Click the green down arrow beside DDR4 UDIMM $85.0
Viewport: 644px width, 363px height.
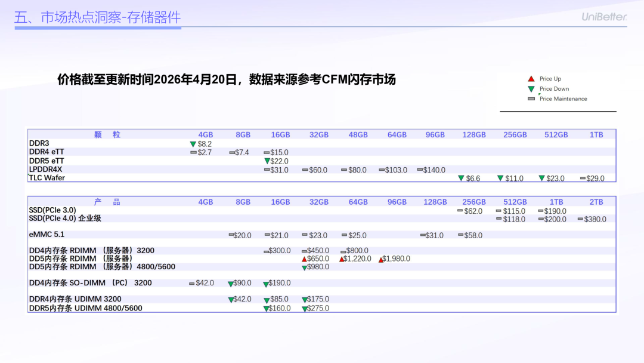click(x=267, y=300)
